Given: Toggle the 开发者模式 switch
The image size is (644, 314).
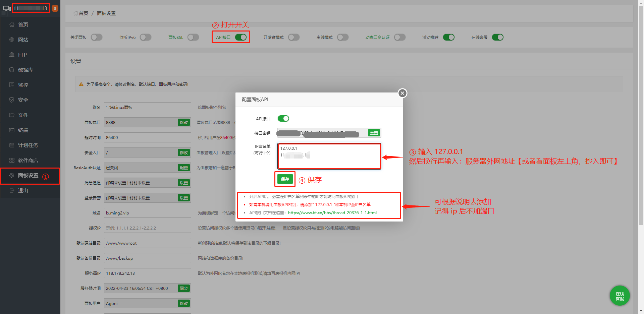Looking at the screenshot, I should [x=294, y=37].
